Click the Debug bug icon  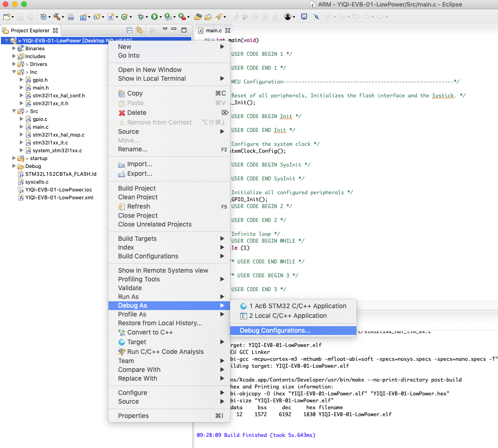[x=141, y=17]
